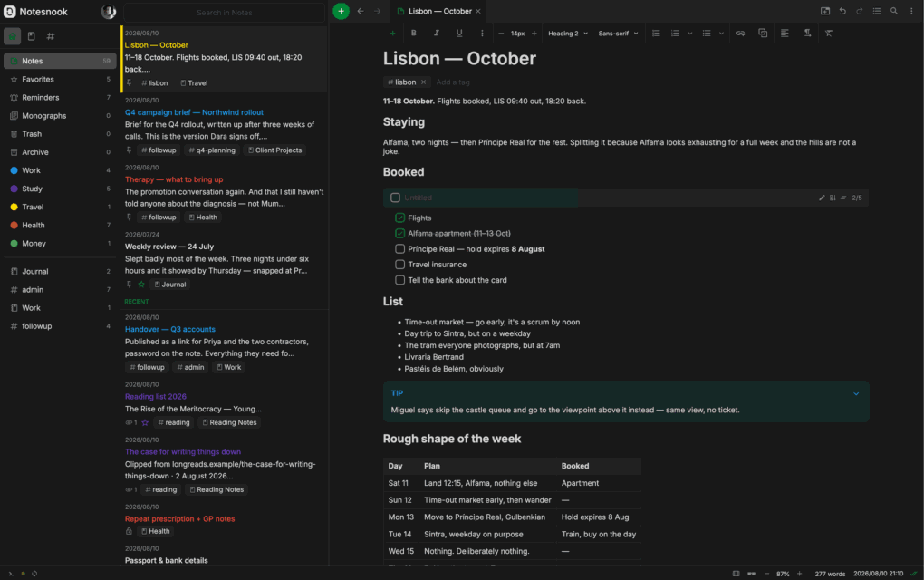Open the Heading 2 style dropdown
Viewport: 924px width, 580px height.
pos(567,34)
